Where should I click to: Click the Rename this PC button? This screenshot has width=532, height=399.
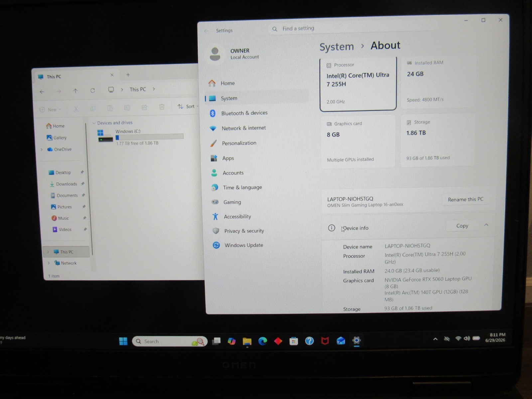pos(465,199)
